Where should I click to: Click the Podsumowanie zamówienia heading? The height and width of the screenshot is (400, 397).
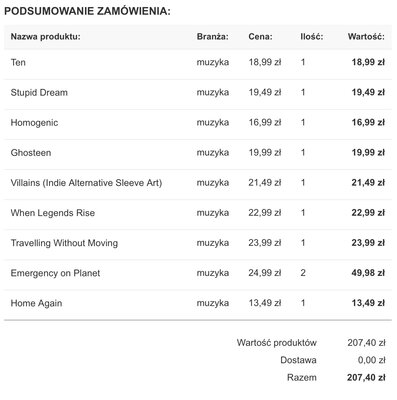pyautogui.click(x=87, y=11)
